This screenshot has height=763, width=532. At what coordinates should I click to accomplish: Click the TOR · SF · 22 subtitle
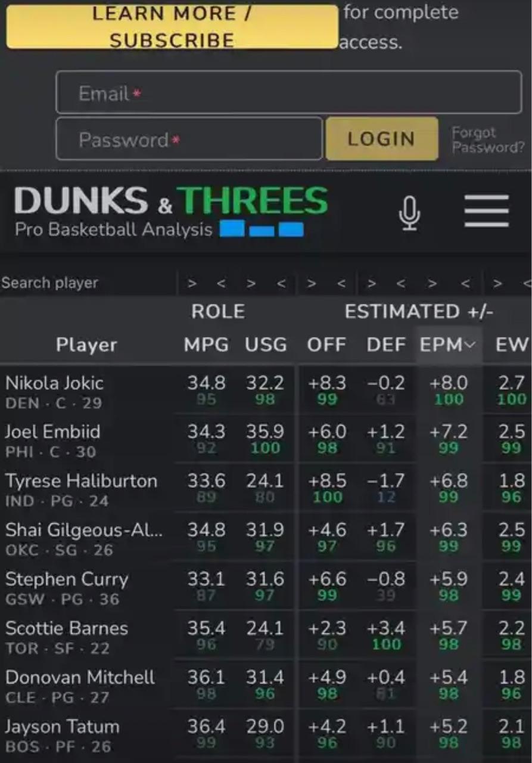coord(58,648)
